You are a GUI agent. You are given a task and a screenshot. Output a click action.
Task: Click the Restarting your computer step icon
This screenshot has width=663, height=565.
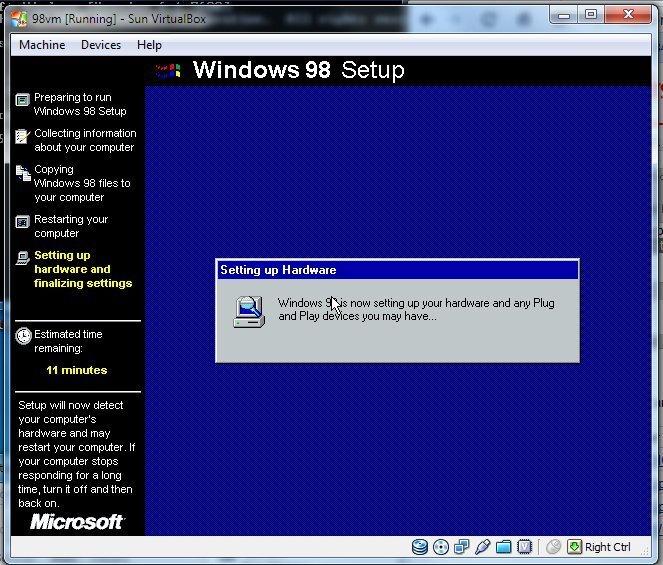tap(22, 222)
